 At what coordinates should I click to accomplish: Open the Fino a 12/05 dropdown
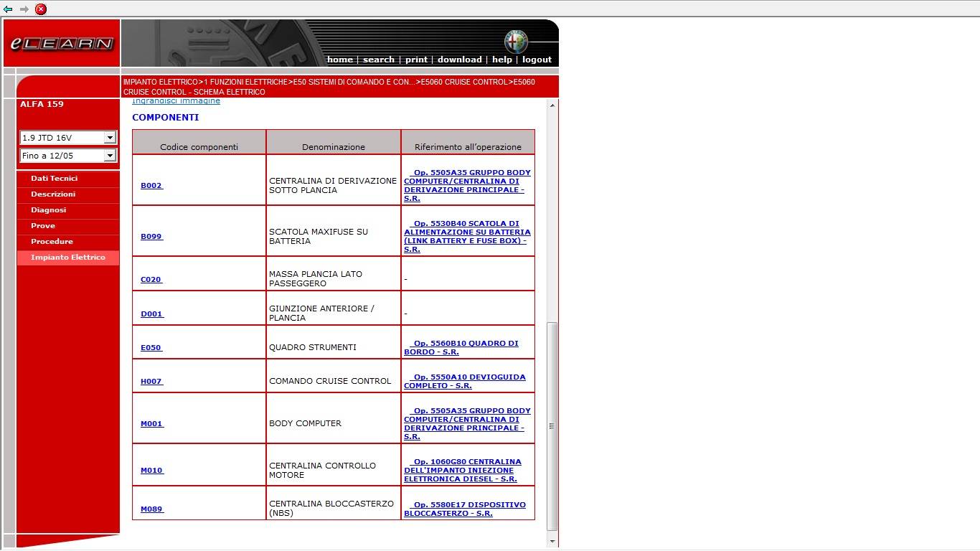pos(68,156)
